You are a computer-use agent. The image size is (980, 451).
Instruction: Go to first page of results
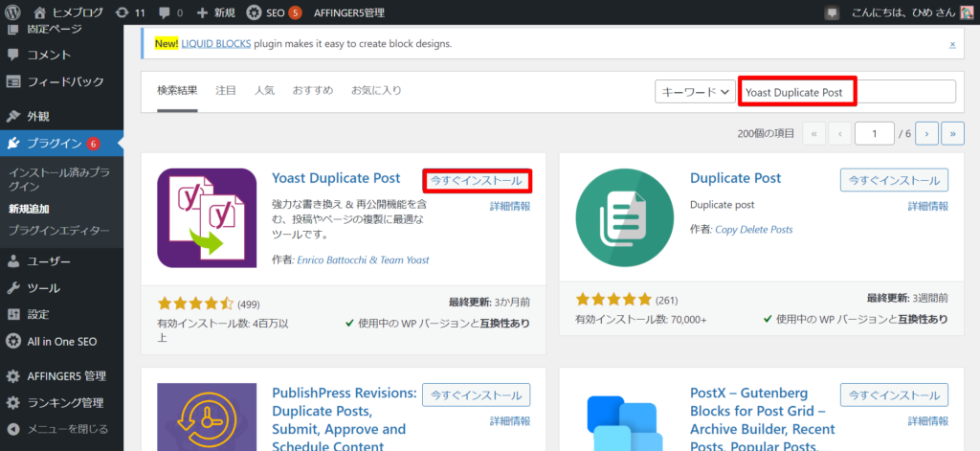814,133
